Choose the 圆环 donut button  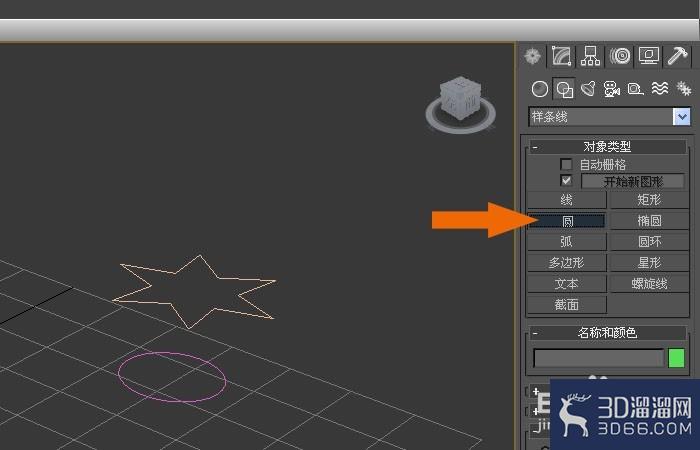point(649,242)
